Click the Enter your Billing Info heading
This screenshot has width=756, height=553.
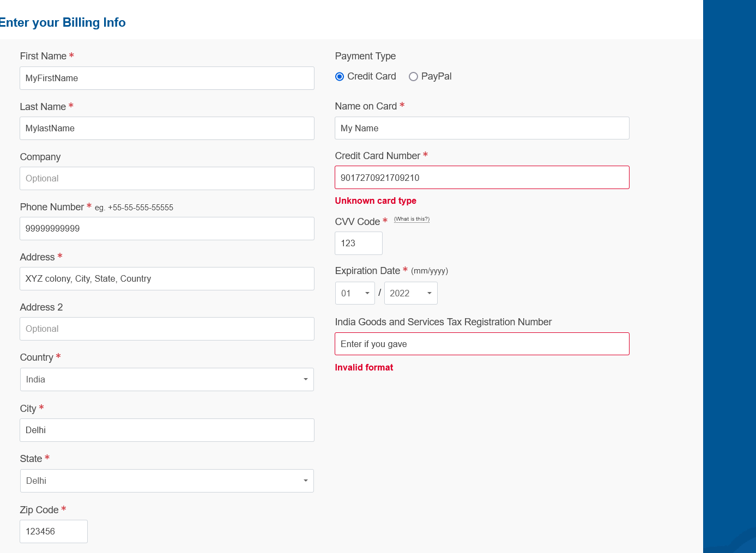[x=63, y=22]
